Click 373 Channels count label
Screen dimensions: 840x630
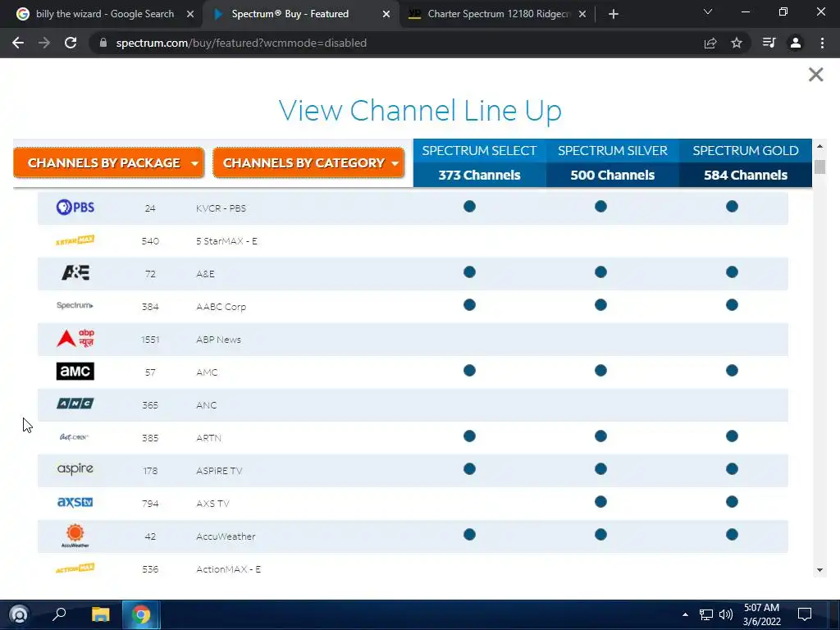tap(479, 175)
